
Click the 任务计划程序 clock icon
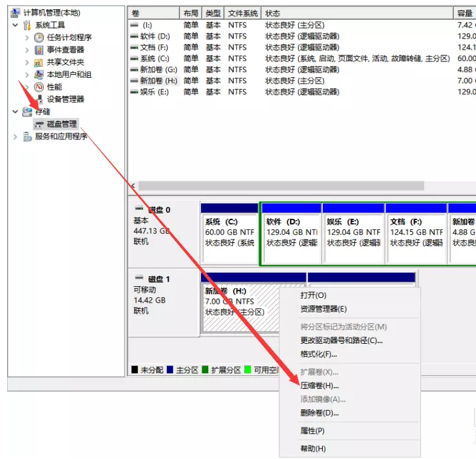pos(39,37)
